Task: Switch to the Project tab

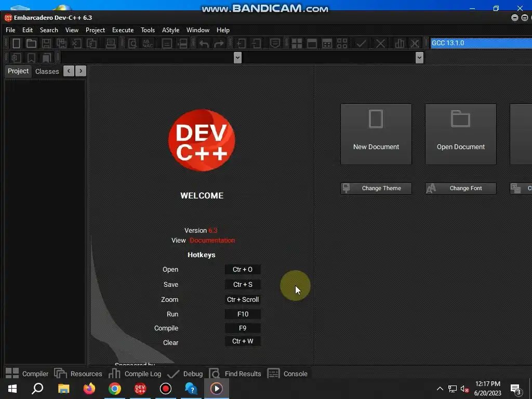Action: [18, 71]
